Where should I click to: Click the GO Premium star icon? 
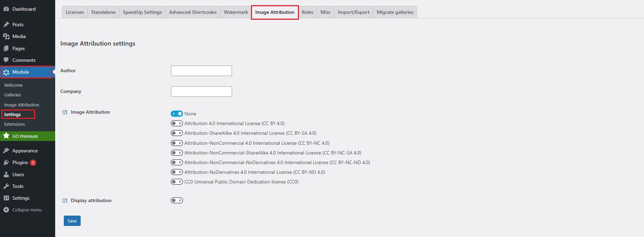(x=6, y=136)
